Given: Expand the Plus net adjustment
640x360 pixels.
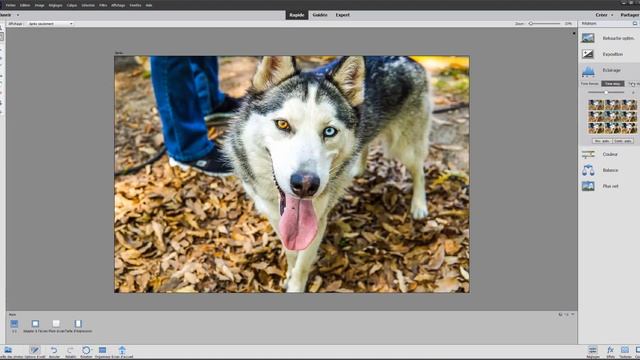Looking at the screenshot, I should [x=610, y=186].
